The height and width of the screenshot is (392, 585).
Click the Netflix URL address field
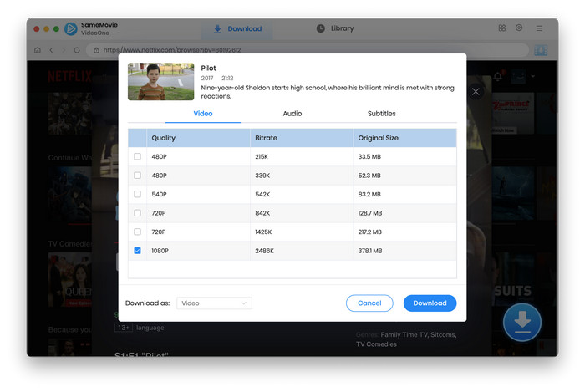(308, 50)
